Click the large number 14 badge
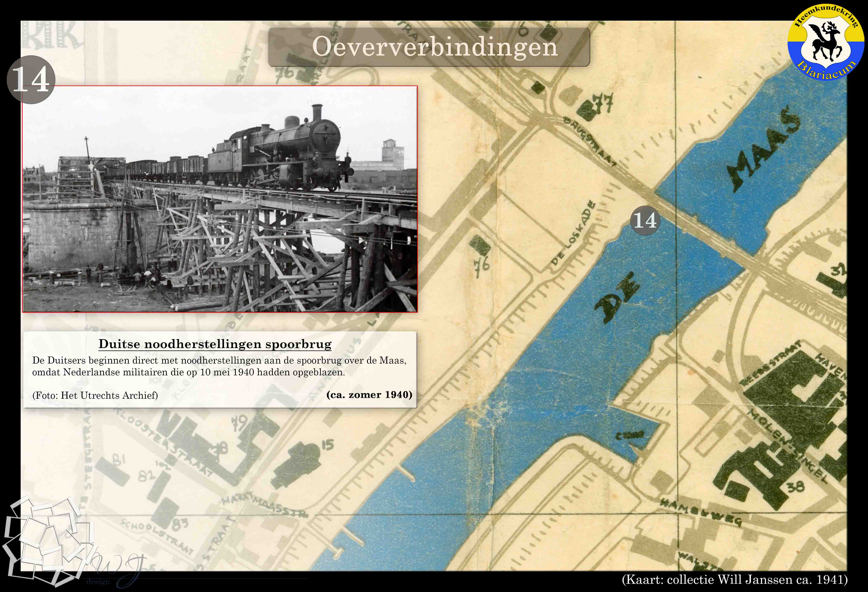 point(31,80)
